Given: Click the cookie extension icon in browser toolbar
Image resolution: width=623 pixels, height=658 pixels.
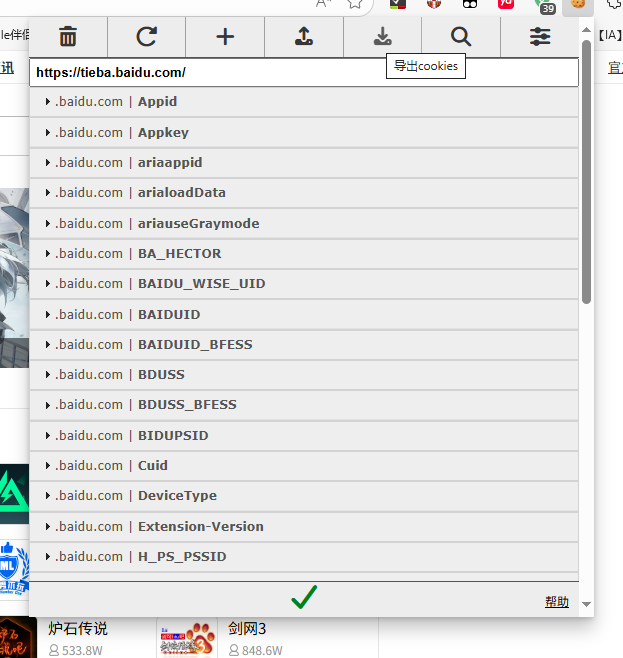Looking at the screenshot, I should [x=577, y=4].
